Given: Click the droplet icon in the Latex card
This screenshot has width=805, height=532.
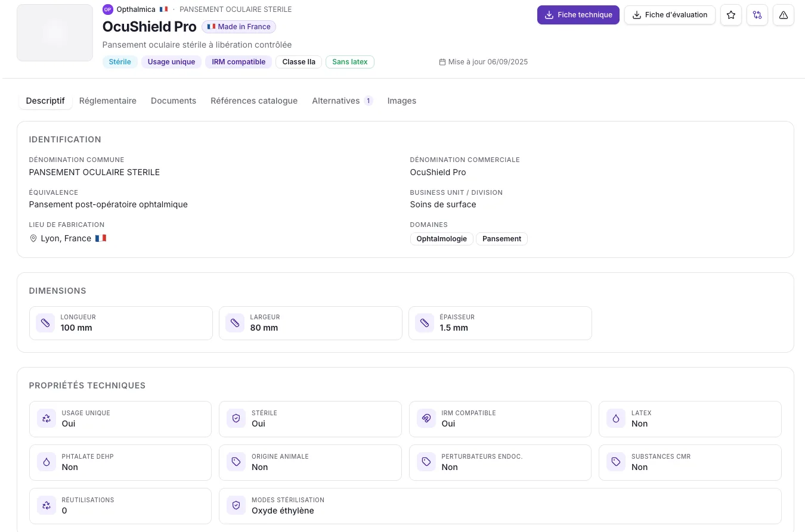Looking at the screenshot, I should pos(616,419).
